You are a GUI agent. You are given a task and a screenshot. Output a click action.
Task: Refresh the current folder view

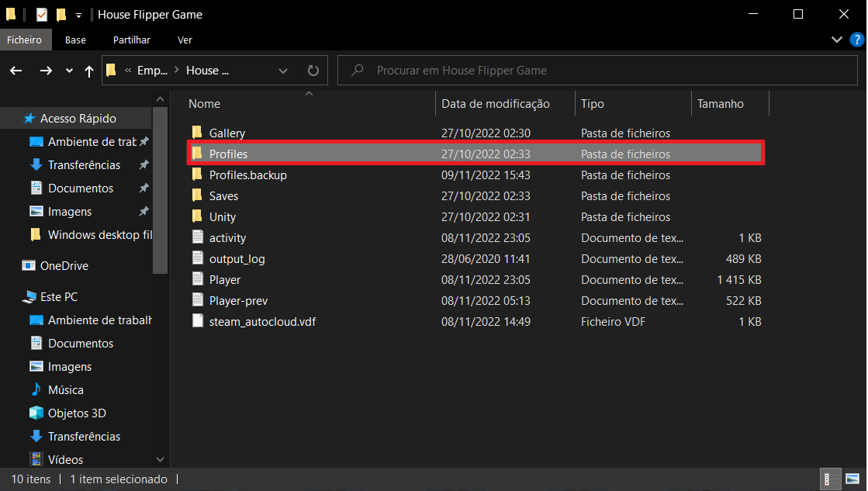pyautogui.click(x=313, y=71)
